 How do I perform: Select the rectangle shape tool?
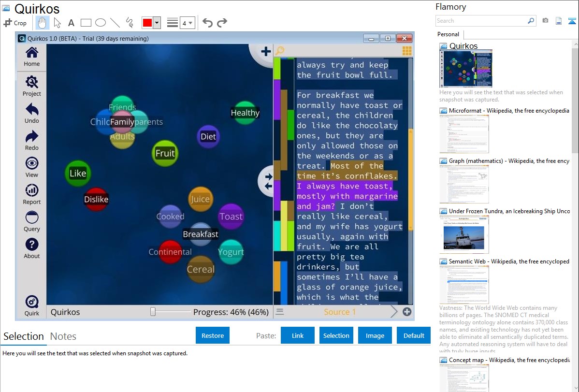coord(86,23)
